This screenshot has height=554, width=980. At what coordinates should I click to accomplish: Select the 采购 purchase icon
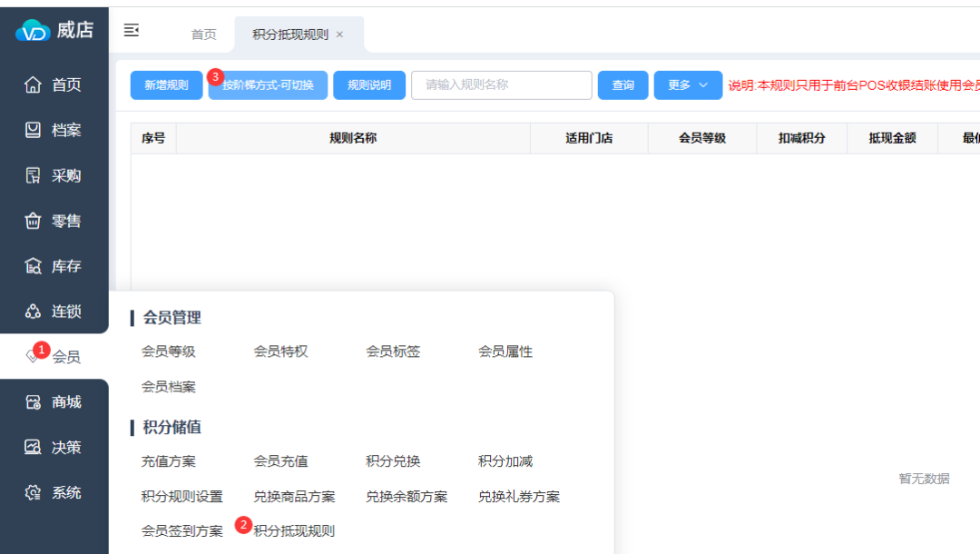pos(33,175)
